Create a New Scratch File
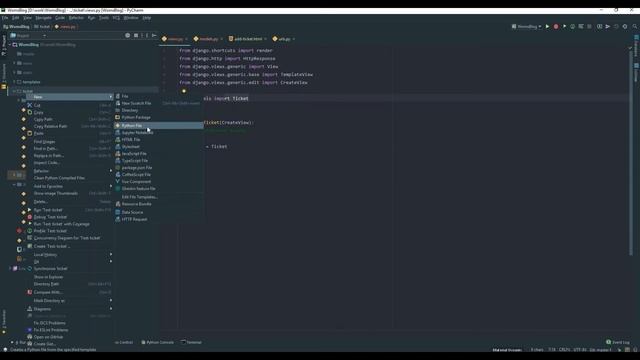This screenshot has height=360, width=640. pyautogui.click(x=159, y=103)
